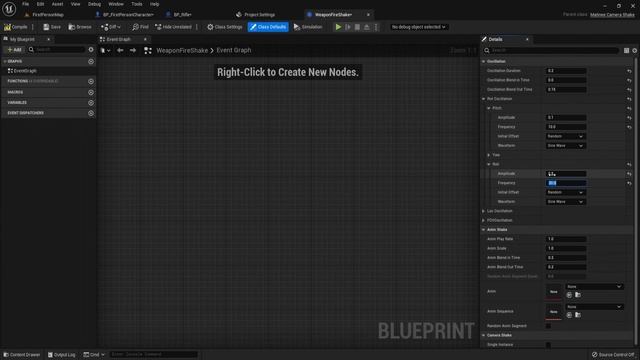Click the Stop button in toolbar
Viewport: 640px width, 360px height.
point(357,27)
